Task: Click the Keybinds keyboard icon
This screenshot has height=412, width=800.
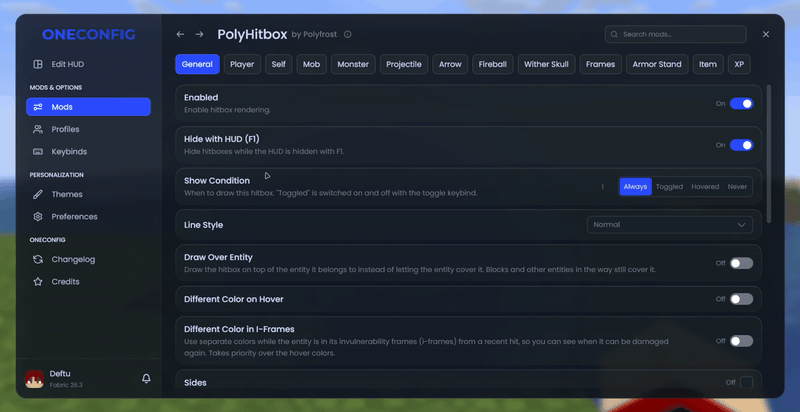Action: click(38, 151)
